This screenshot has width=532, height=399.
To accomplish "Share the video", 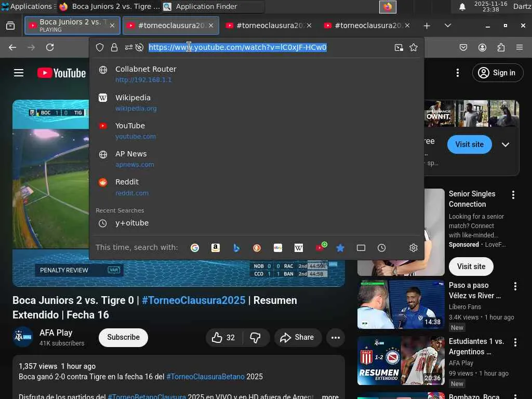I will 298,338.
